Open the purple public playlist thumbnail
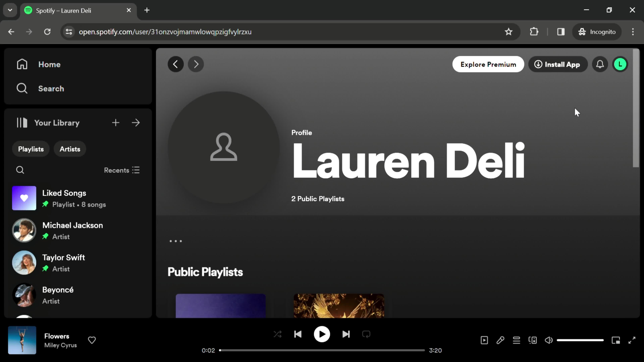Image resolution: width=644 pixels, height=362 pixels. pyautogui.click(x=221, y=306)
